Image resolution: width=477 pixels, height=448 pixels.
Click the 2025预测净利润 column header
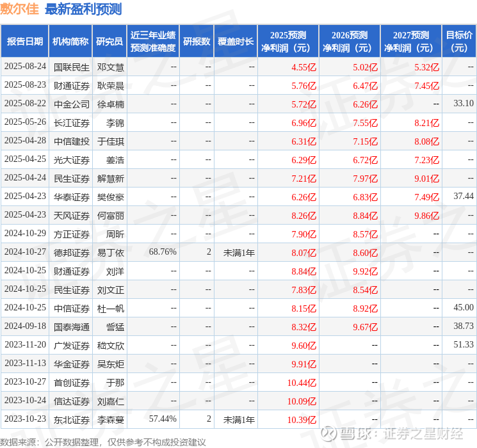tap(288, 42)
